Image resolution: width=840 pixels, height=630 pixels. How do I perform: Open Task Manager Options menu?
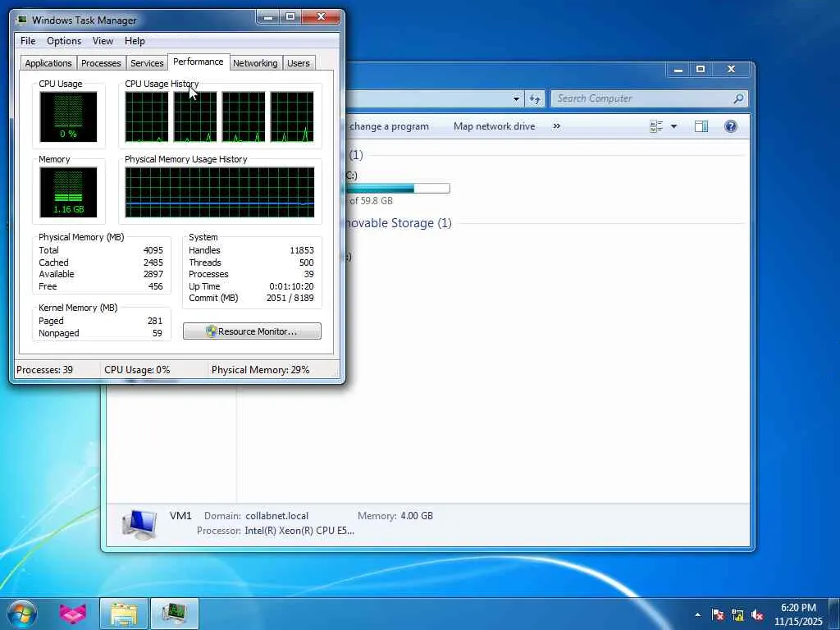pyautogui.click(x=64, y=41)
